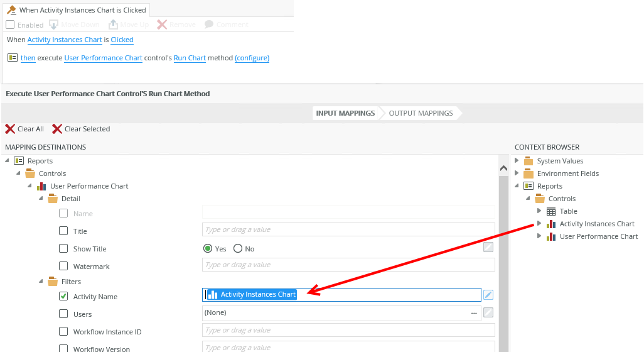Click the Move Down arrow icon
644x352 pixels.
click(53, 25)
